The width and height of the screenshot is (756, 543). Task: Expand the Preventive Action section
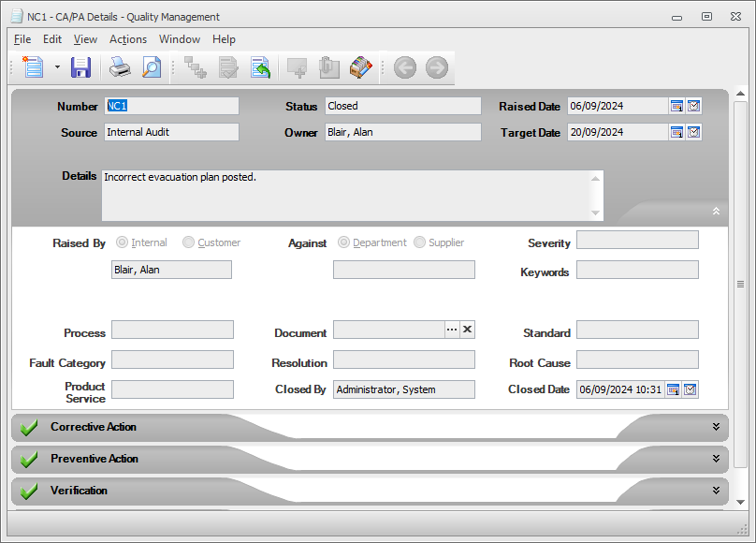(x=716, y=458)
